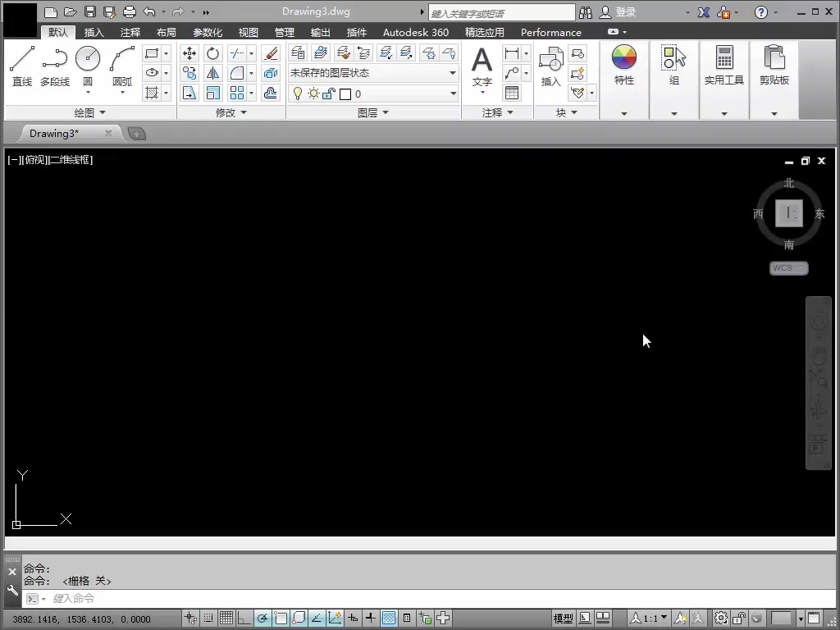This screenshot has width=840, height=630.
Task: Click the Model (模型) status bar button
Action: pos(563,619)
